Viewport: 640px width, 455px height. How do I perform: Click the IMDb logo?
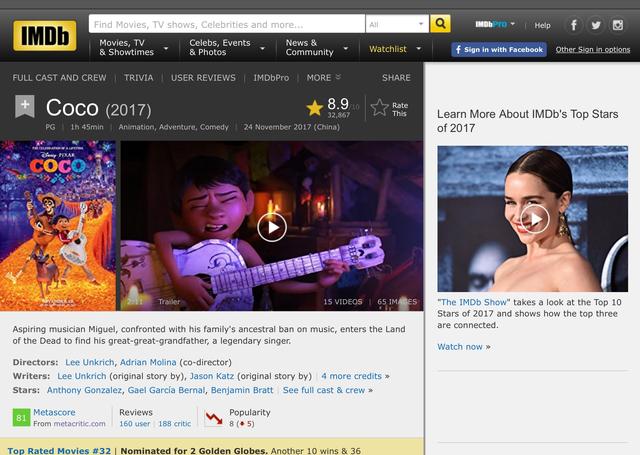click(x=45, y=36)
